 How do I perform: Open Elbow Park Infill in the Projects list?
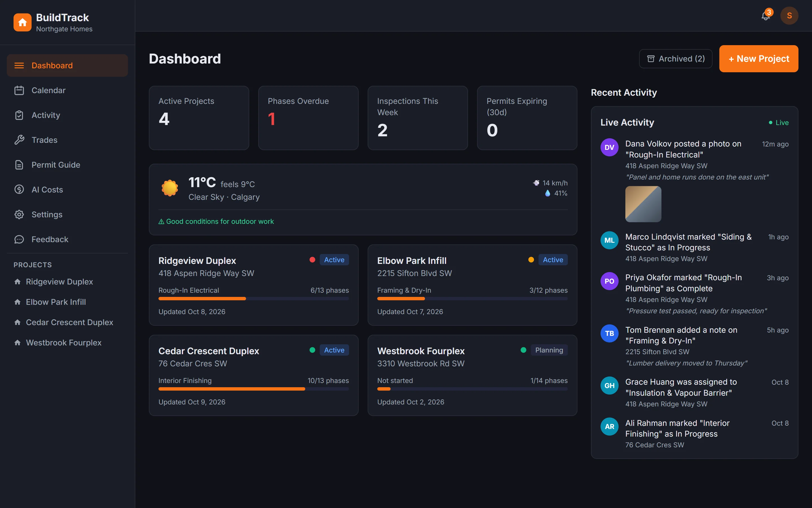tap(67, 302)
